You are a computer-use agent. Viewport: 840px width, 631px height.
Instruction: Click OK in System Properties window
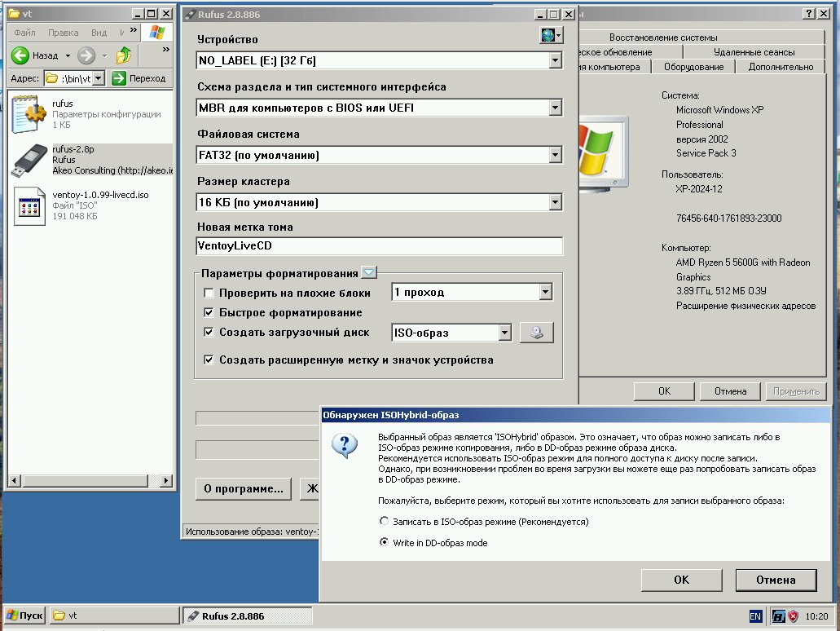664,391
